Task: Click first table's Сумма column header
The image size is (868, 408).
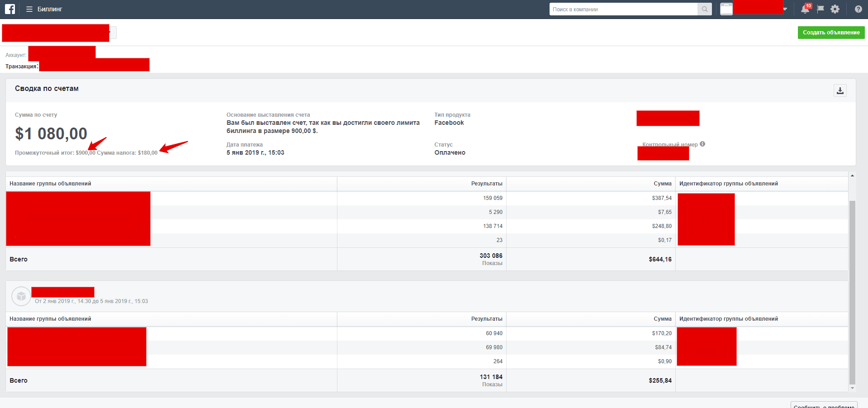Action: point(663,184)
